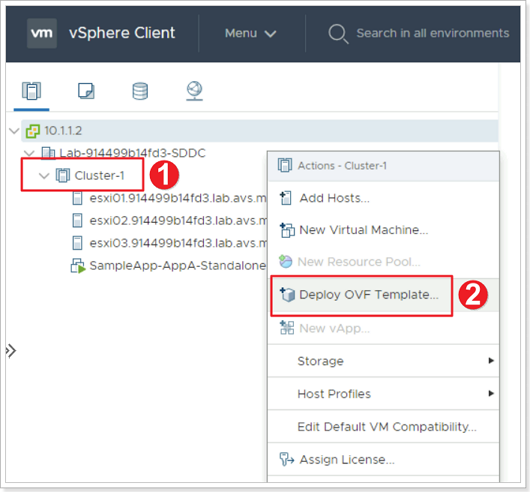
Task: Open the Host Profiles submenu
Action: tap(383, 394)
